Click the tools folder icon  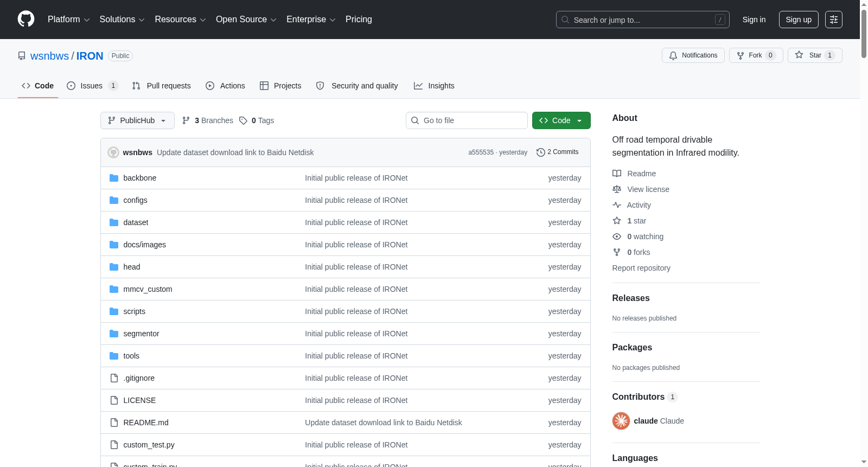click(114, 356)
